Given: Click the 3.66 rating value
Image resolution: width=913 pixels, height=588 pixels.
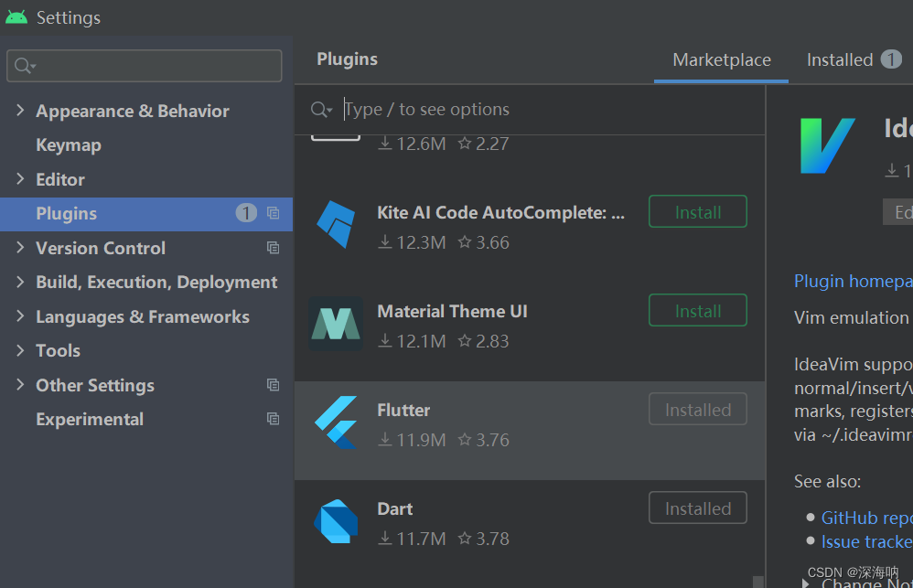Looking at the screenshot, I should [492, 242].
